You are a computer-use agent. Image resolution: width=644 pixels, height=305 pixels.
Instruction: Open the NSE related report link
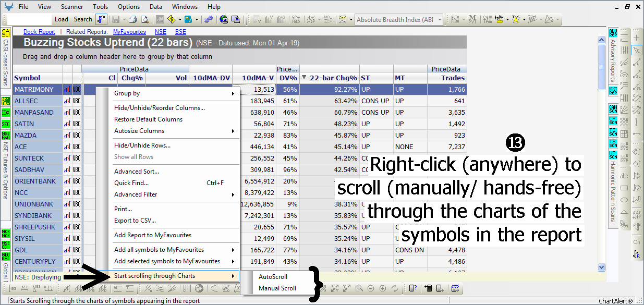click(x=160, y=32)
